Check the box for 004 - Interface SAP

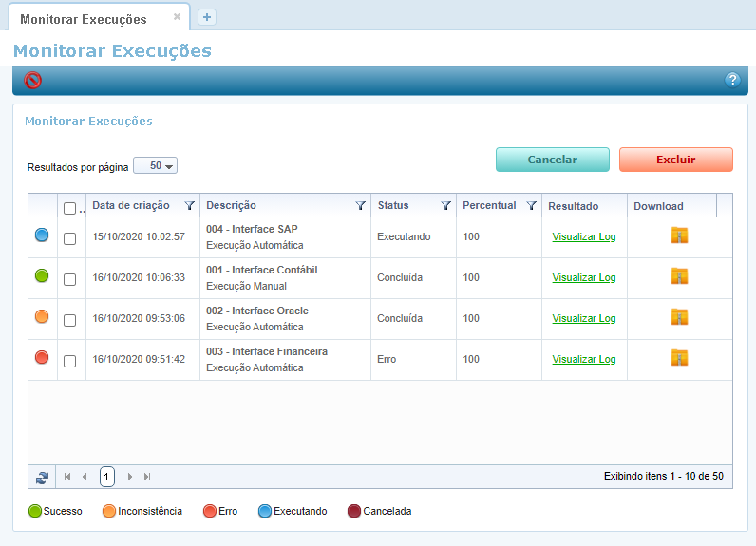click(x=69, y=238)
